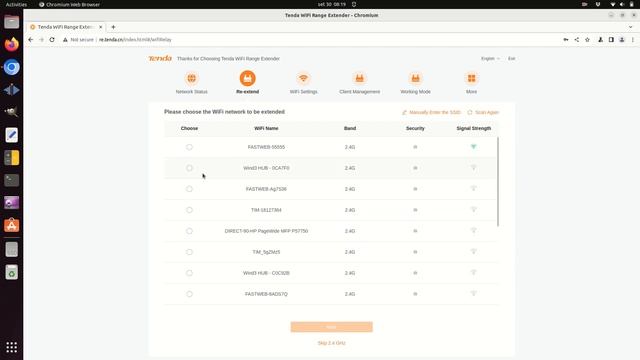Open the Client Management icon
Image resolution: width=640 pixels, height=360 pixels.
[x=359, y=78]
